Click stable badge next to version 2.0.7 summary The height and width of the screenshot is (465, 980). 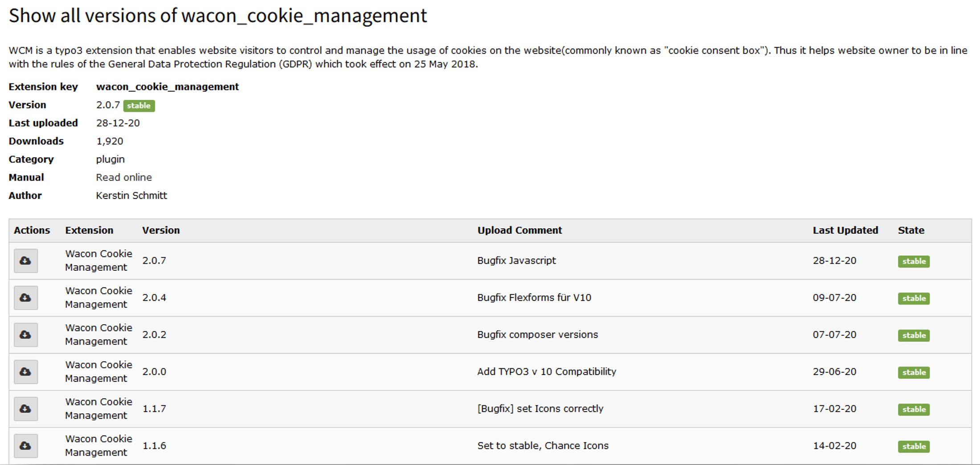pos(139,106)
